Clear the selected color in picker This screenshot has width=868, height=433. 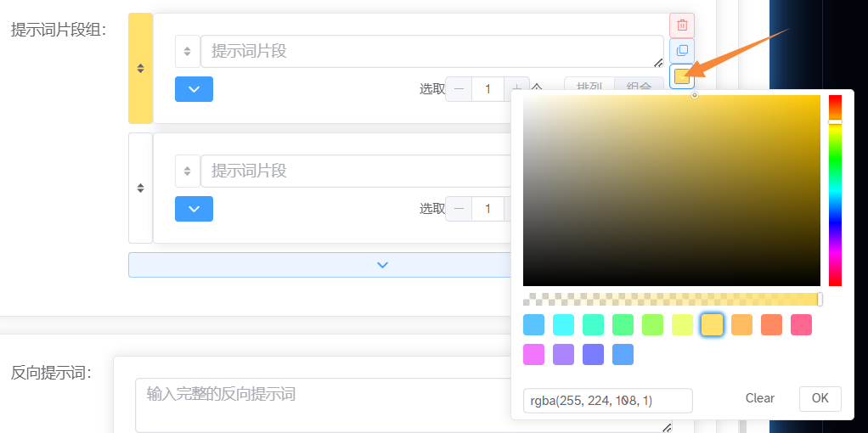click(x=759, y=398)
